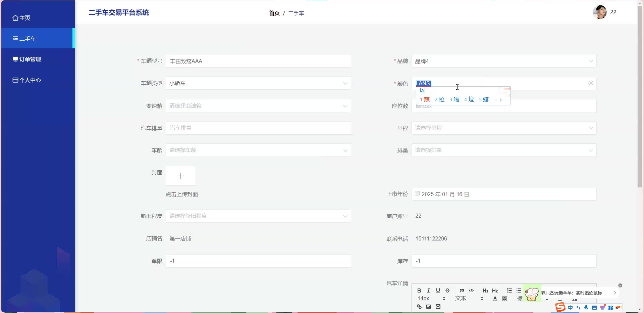Toggle bold formatting in the editor
The width and height of the screenshot is (644, 313).
click(x=419, y=290)
